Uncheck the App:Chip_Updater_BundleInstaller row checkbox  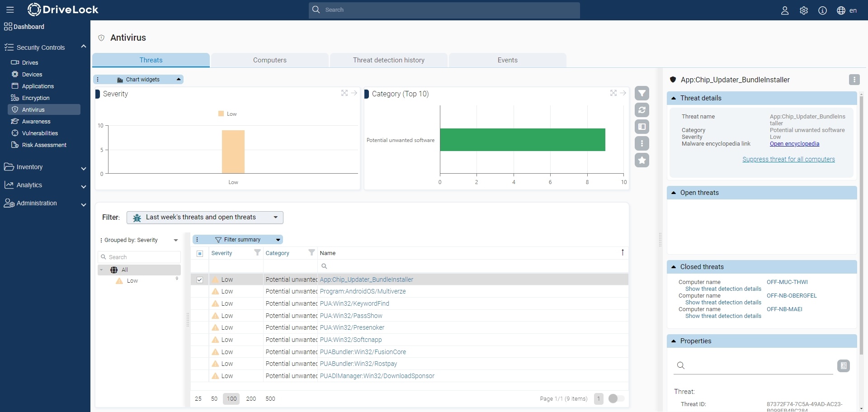[200, 280]
